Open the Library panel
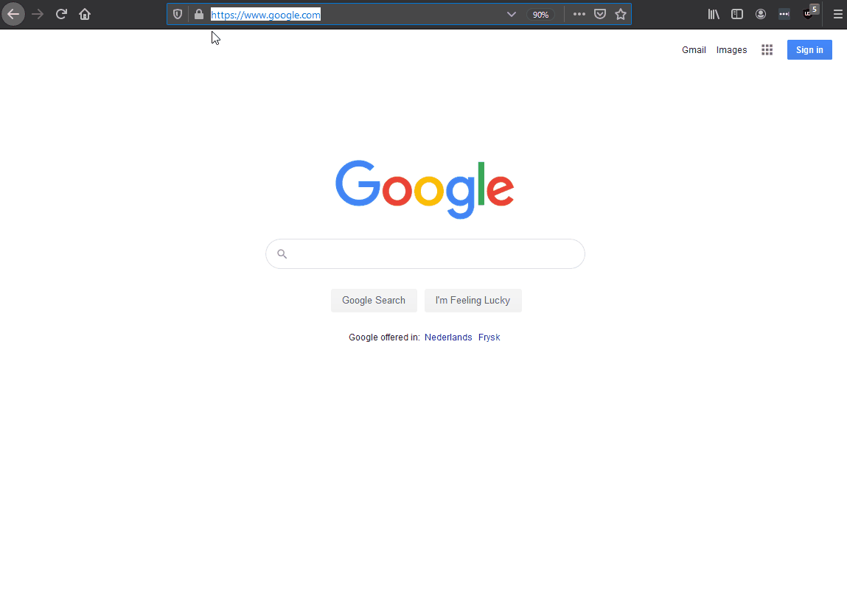The width and height of the screenshot is (847, 616). pyautogui.click(x=714, y=14)
